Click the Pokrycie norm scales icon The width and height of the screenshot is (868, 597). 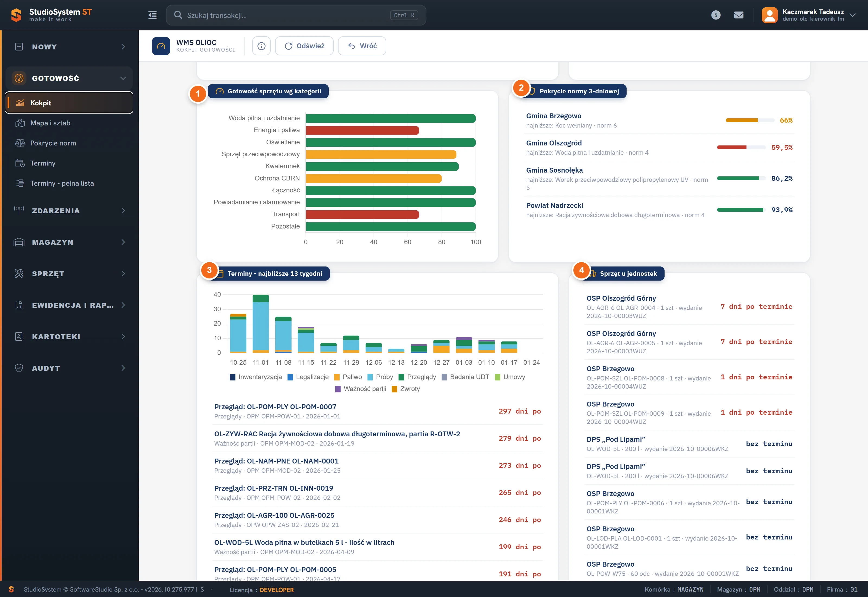coord(20,143)
